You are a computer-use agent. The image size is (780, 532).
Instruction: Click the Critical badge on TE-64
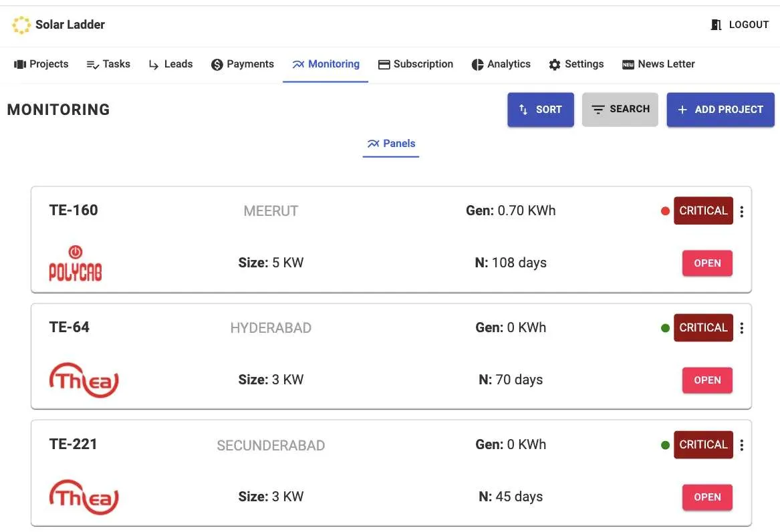[703, 328]
